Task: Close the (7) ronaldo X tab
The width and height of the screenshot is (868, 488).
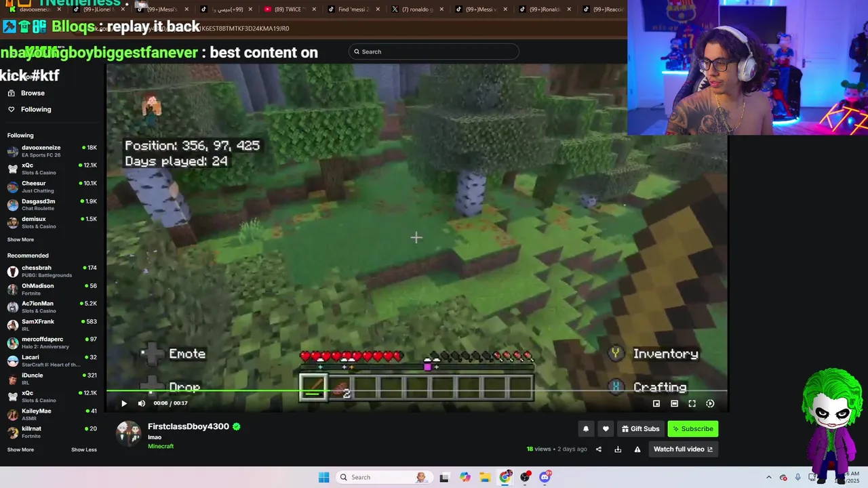Action: coord(441,9)
